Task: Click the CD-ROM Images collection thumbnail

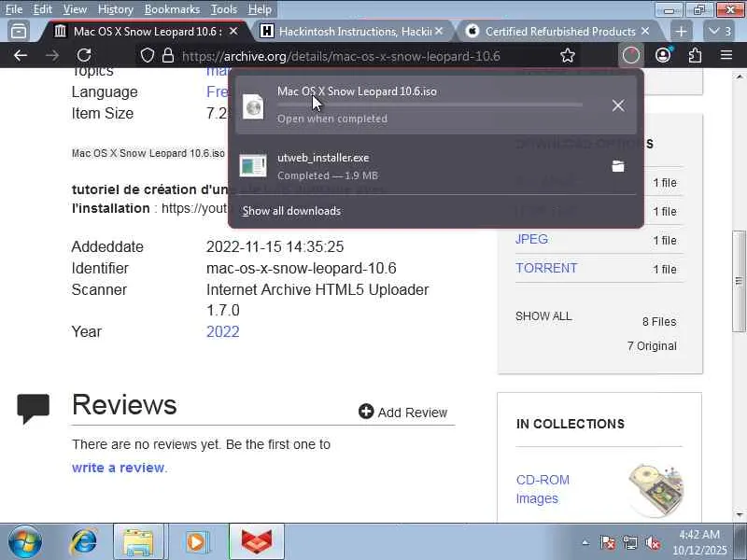Action: coord(656,489)
